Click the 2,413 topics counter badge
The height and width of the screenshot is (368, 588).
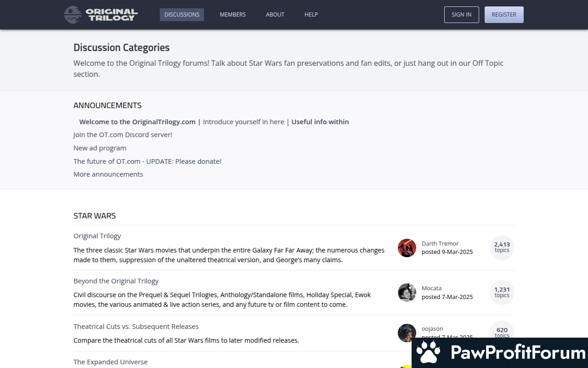[x=502, y=247]
